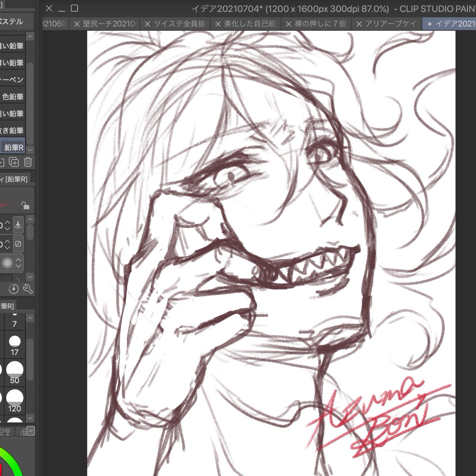Viewport: 476px width, 476px height.
Task: Switch to the 美化した自己紹 document tab
Action: tap(246, 24)
